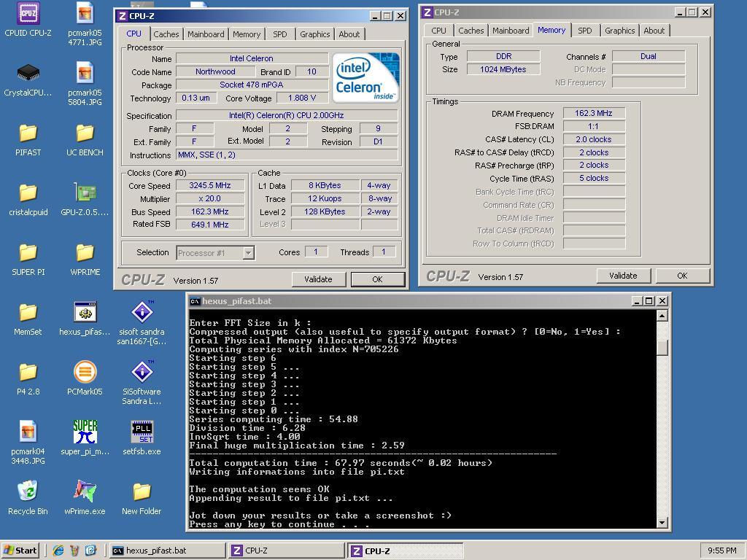Open the sisoft sandra san1667 icon
Screen dimensions: 747x560
point(142,323)
